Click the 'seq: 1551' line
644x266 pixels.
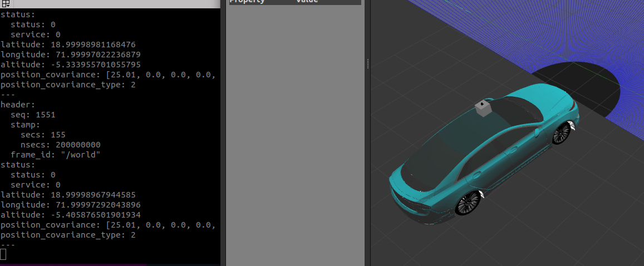33,115
